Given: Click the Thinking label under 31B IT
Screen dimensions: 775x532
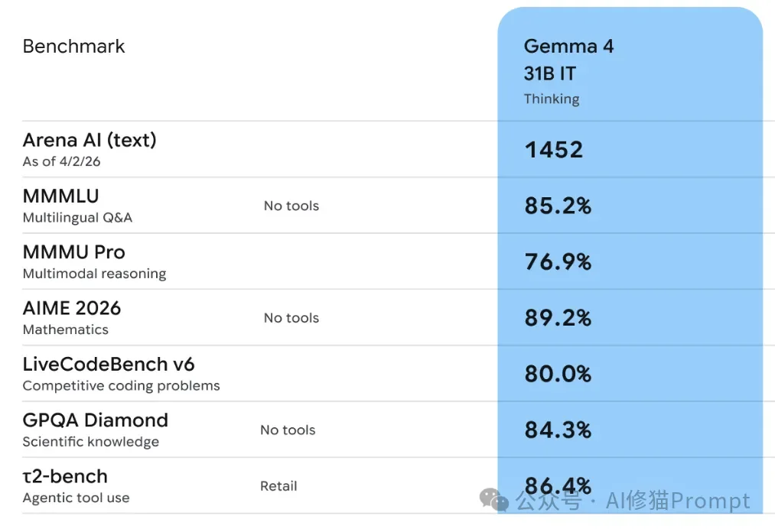Looking at the screenshot, I should 551,99.
